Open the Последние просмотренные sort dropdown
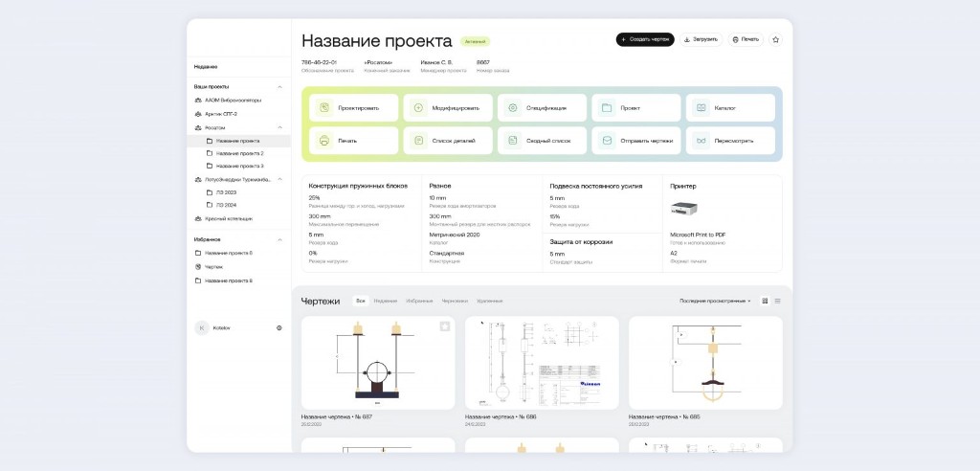This screenshot has height=471, width=980. (x=715, y=301)
